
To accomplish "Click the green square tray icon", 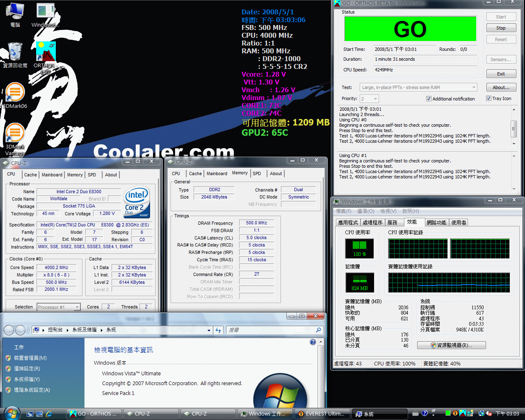I will [x=448, y=413].
